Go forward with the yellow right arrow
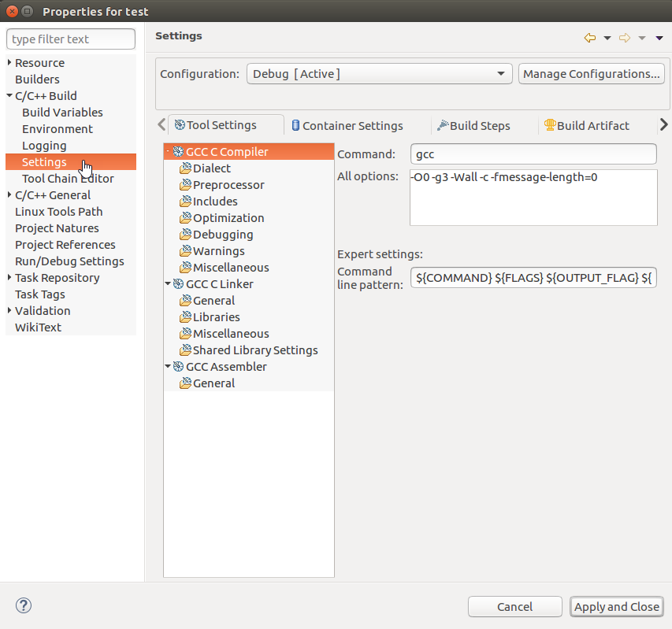This screenshot has width=672, height=629. coord(625,38)
